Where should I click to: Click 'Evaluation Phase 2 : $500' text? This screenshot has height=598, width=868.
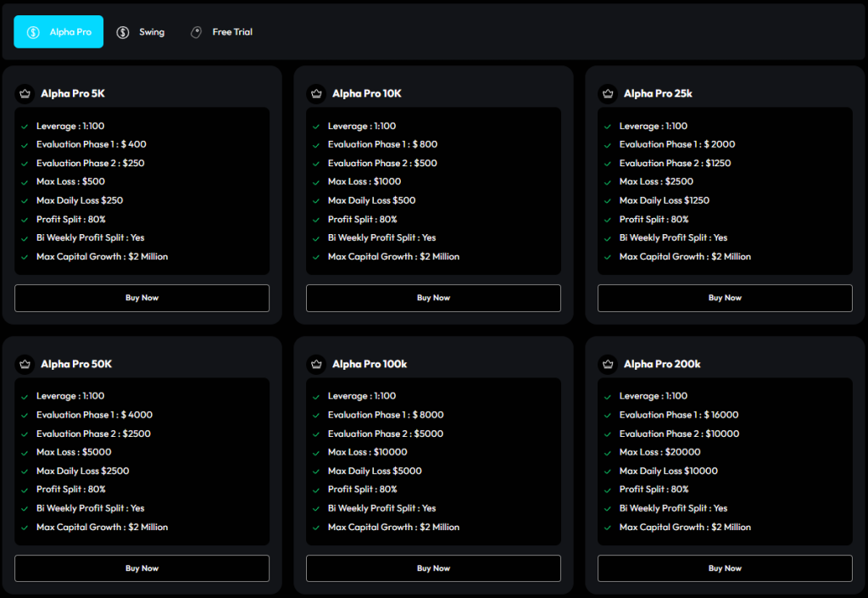(x=382, y=163)
